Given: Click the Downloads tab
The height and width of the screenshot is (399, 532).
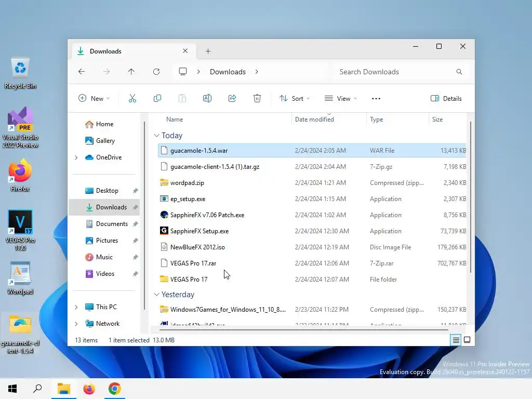Looking at the screenshot, I should pyautogui.click(x=134, y=51).
